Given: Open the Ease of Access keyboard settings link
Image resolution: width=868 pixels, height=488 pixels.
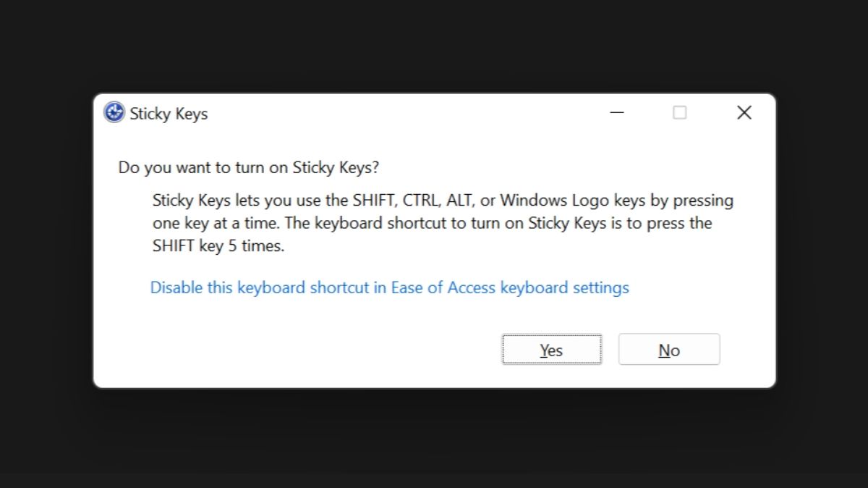Looking at the screenshot, I should pyautogui.click(x=389, y=287).
